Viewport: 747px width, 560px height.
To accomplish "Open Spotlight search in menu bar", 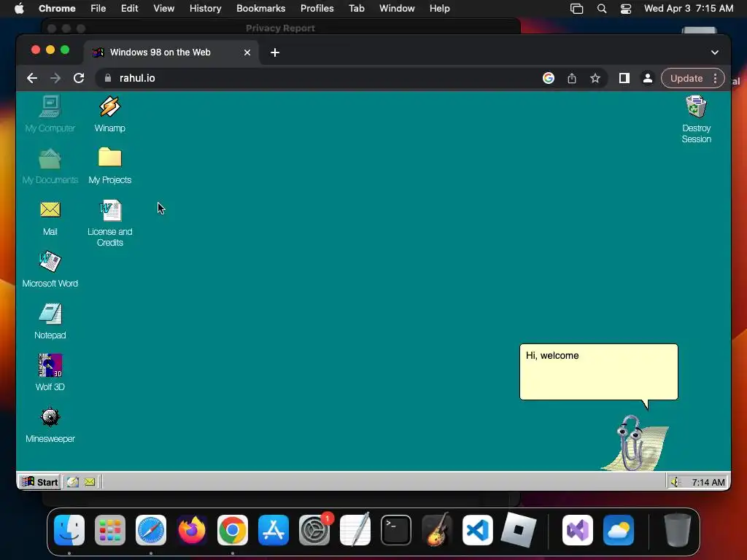I will pyautogui.click(x=602, y=9).
